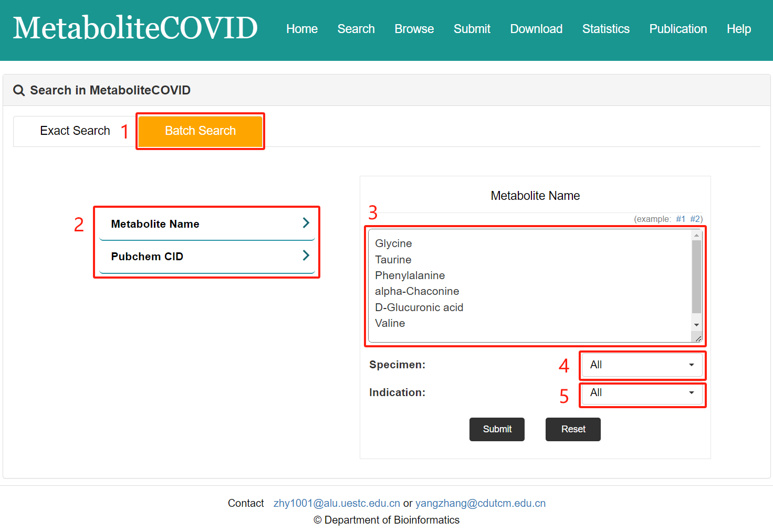Viewport: 773px width, 532px height.
Task: Click the scroll down arrow in textarea
Action: pos(696,325)
